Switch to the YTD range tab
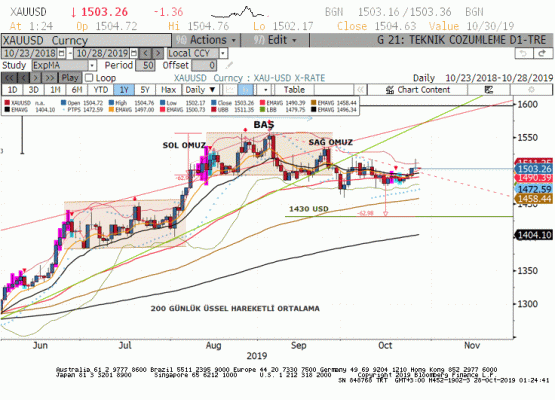 (x=101, y=90)
